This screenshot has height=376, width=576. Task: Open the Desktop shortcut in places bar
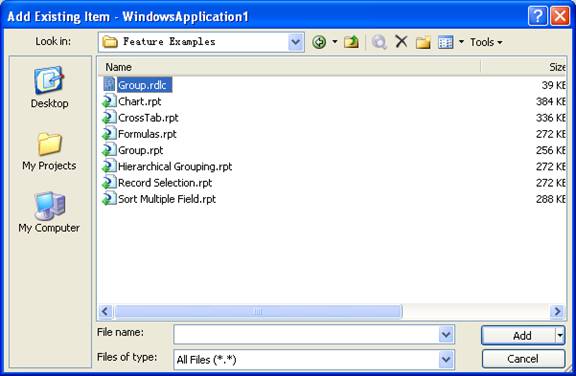tap(49, 87)
